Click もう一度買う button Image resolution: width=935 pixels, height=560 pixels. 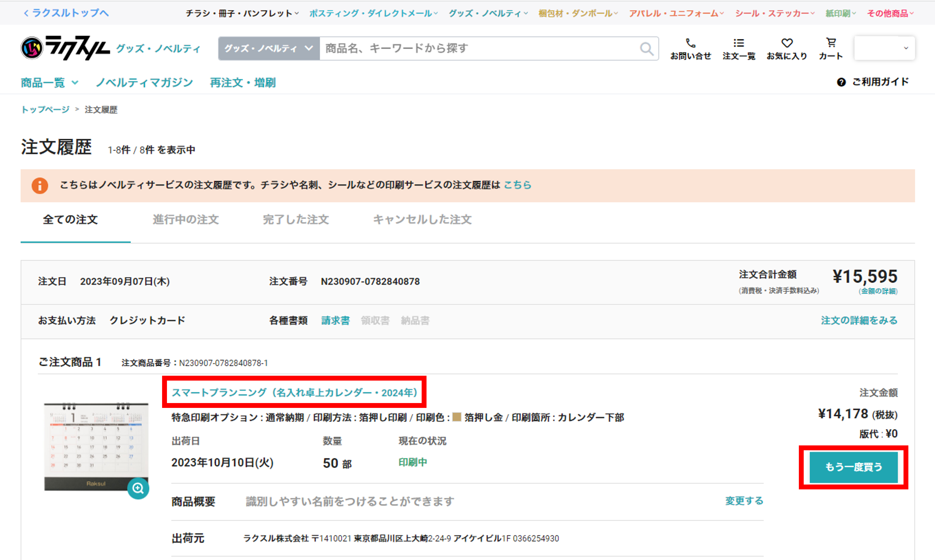point(853,467)
